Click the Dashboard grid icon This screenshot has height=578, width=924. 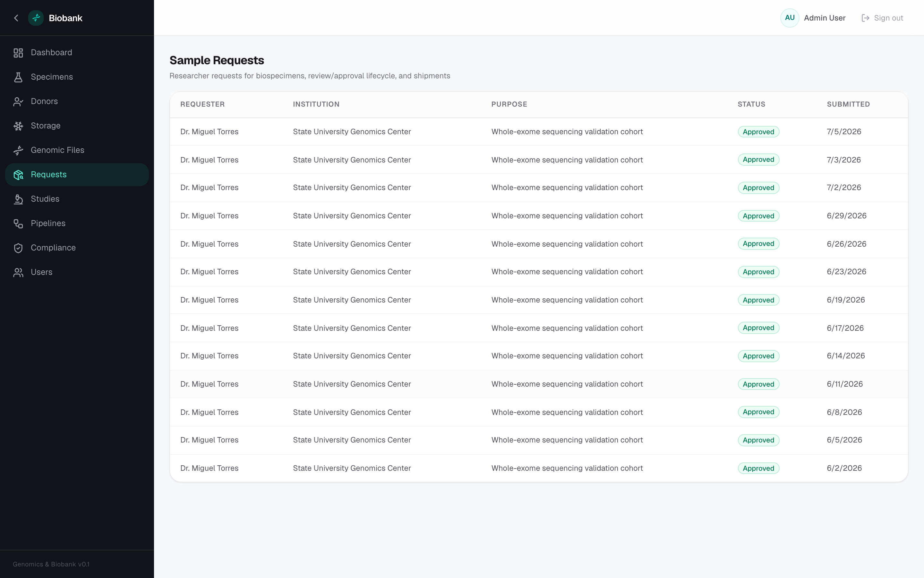point(18,53)
